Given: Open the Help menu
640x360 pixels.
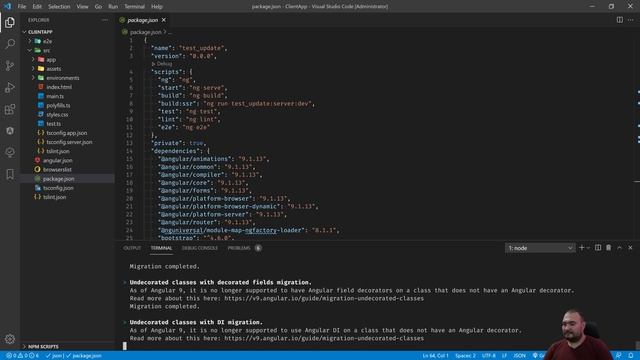Looking at the screenshot, I should point(157,7).
